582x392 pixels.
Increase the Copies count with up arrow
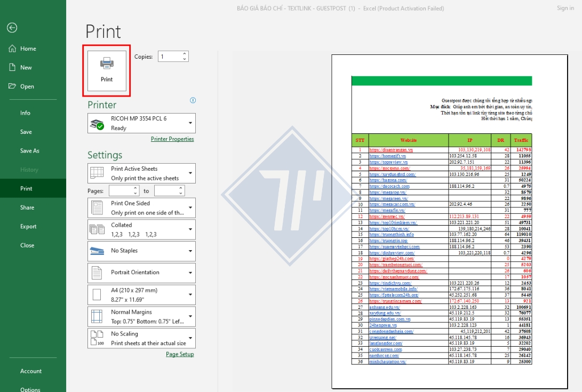click(x=185, y=54)
